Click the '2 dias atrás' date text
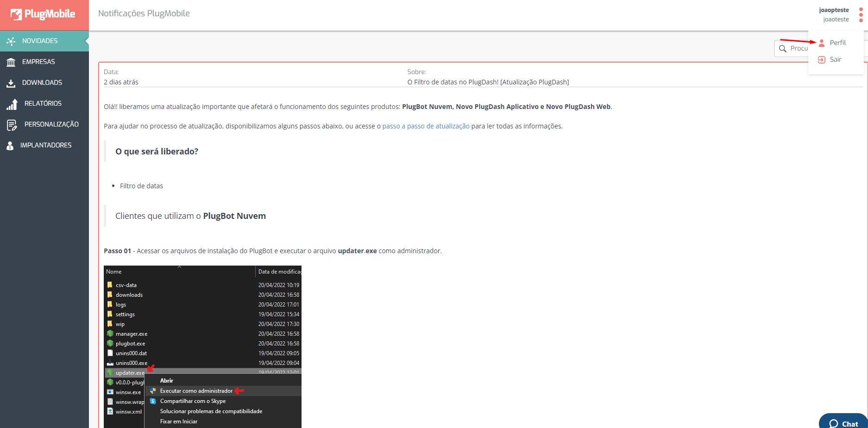 [x=121, y=82]
